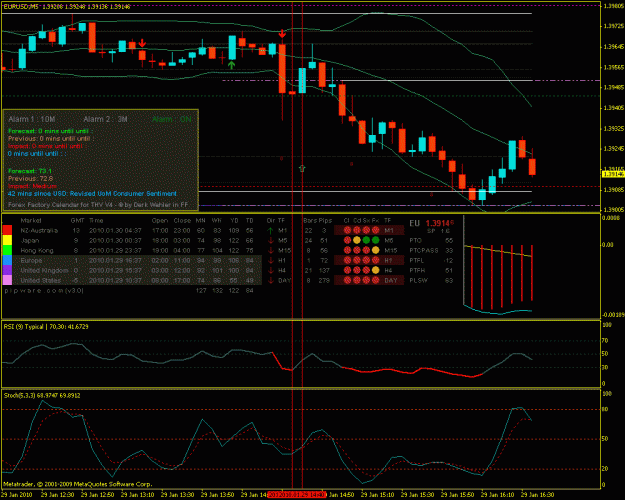Click the 'Alarm : ON' status text
625x500 pixels.
171,119
